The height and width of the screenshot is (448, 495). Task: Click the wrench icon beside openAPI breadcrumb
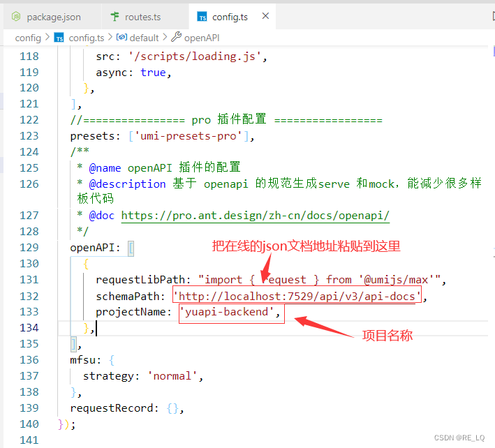[176, 37]
